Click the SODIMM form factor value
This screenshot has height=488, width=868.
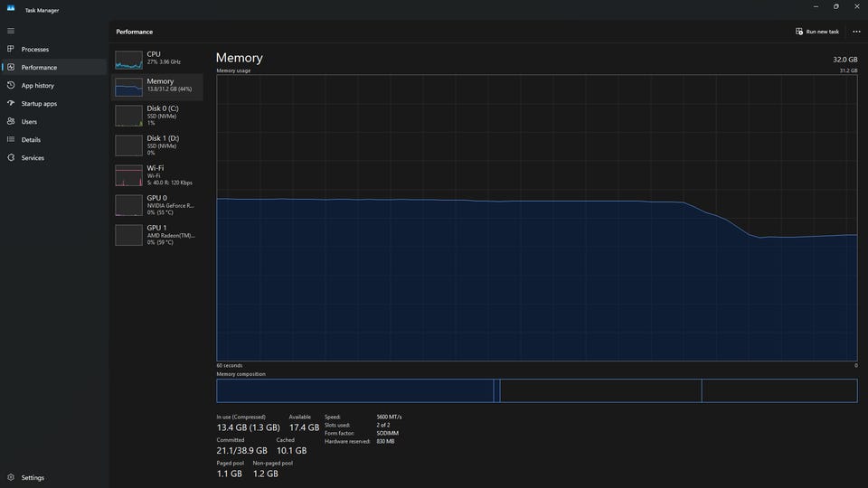(388, 433)
